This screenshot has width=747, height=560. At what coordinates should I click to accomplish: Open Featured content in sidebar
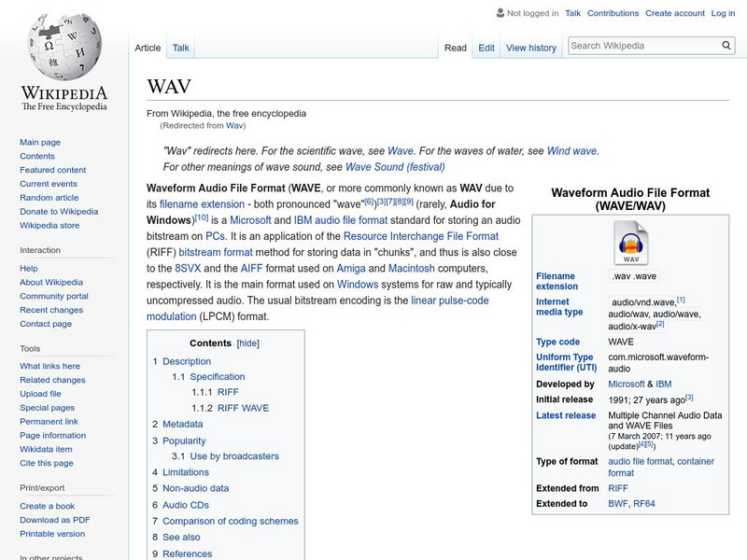click(x=53, y=170)
